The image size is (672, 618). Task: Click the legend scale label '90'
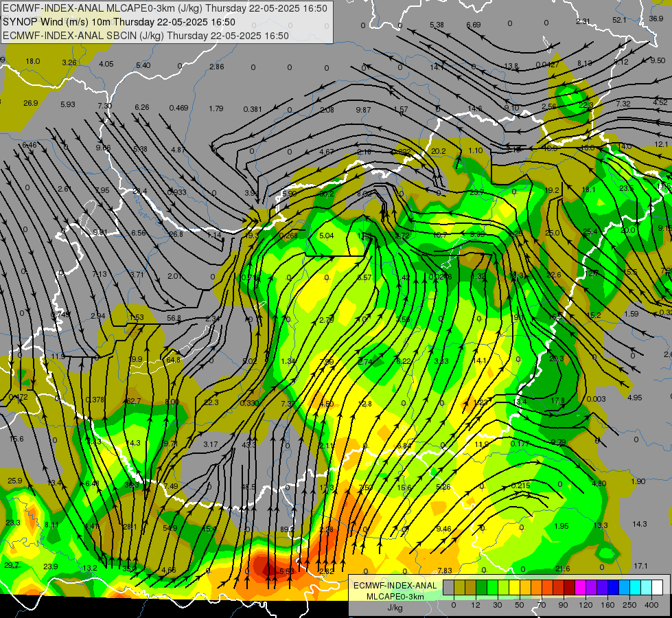pyautogui.click(x=563, y=605)
